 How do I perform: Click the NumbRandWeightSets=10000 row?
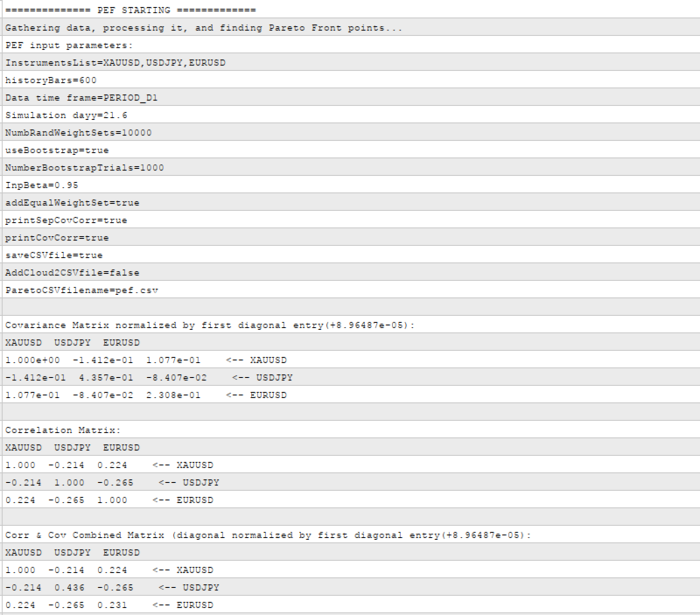pyautogui.click(x=351, y=132)
